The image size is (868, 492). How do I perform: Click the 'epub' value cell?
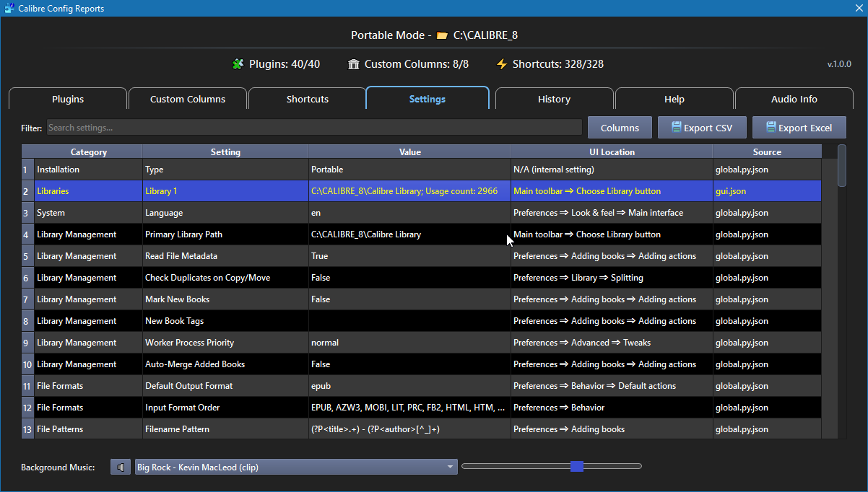[409, 386]
